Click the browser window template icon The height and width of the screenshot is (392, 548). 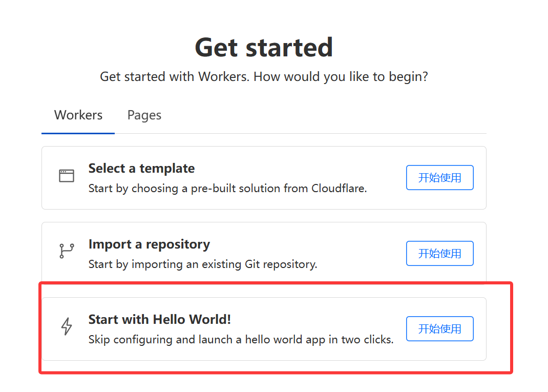67,176
